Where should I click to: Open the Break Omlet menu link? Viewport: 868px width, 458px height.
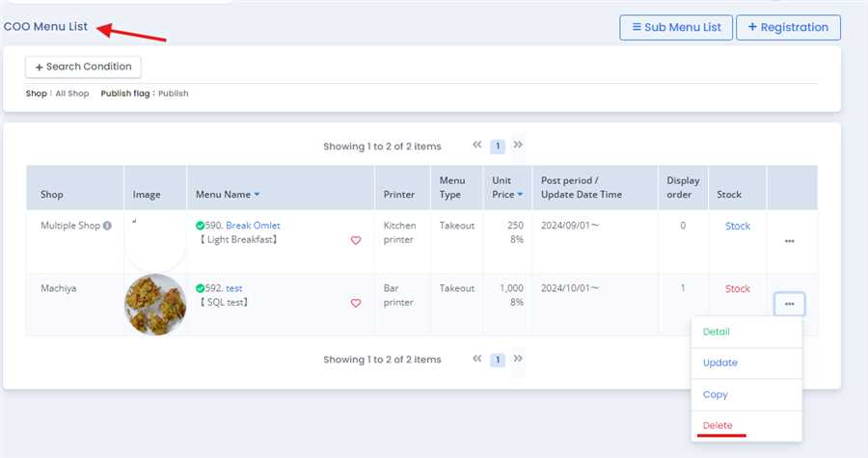click(x=253, y=226)
